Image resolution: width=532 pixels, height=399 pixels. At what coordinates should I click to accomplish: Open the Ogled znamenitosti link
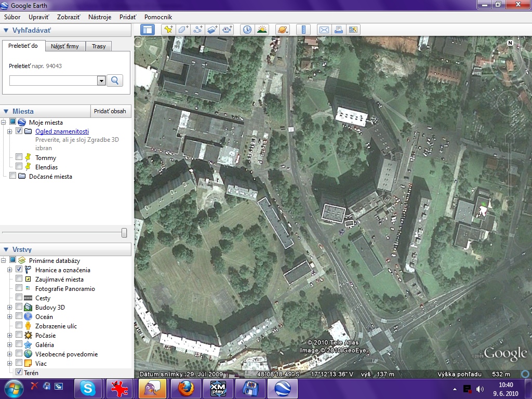tap(62, 131)
